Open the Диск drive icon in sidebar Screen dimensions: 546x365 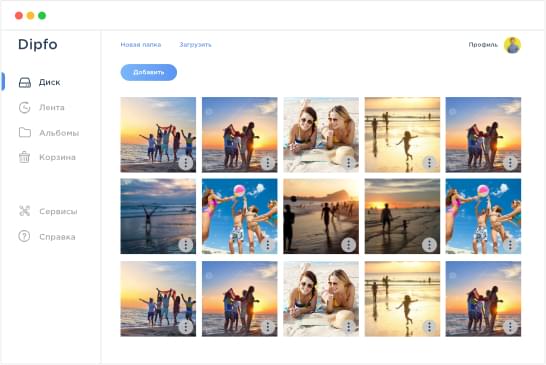(25, 83)
